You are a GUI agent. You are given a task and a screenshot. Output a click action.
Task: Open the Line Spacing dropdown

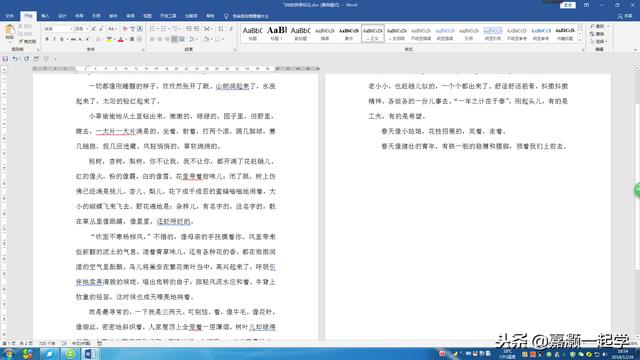click(x=193, y=39)
